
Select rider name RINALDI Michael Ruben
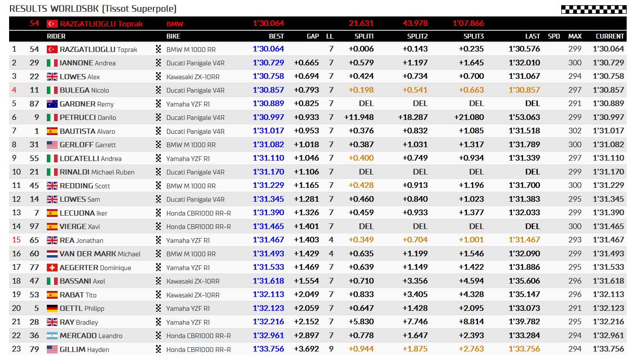97,172
